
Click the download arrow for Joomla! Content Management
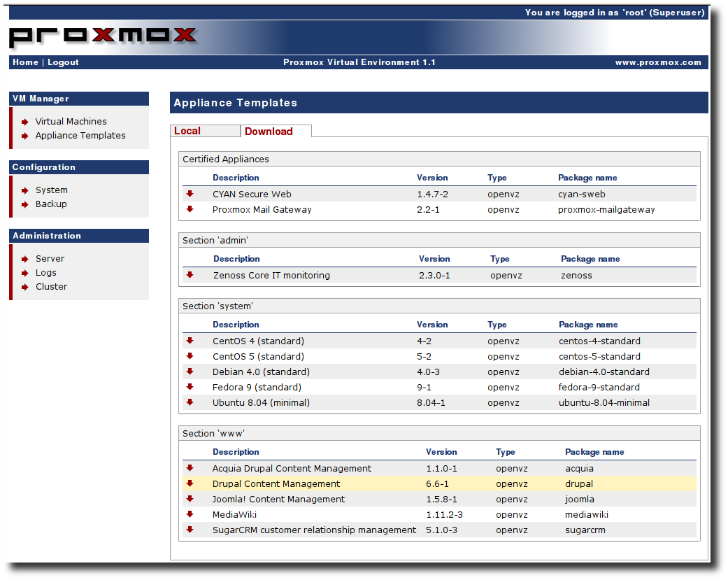point(190,499)
